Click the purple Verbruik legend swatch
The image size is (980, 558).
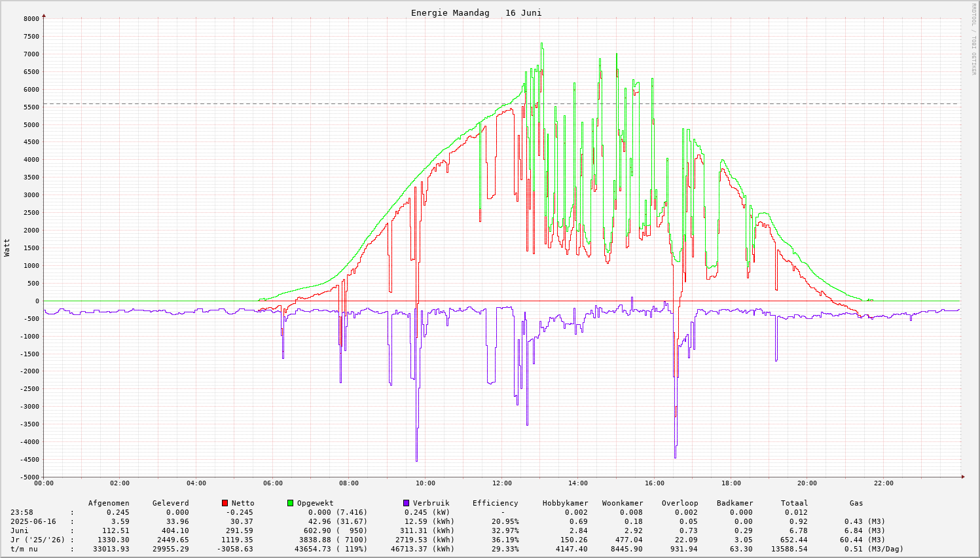tap(406, 503)
